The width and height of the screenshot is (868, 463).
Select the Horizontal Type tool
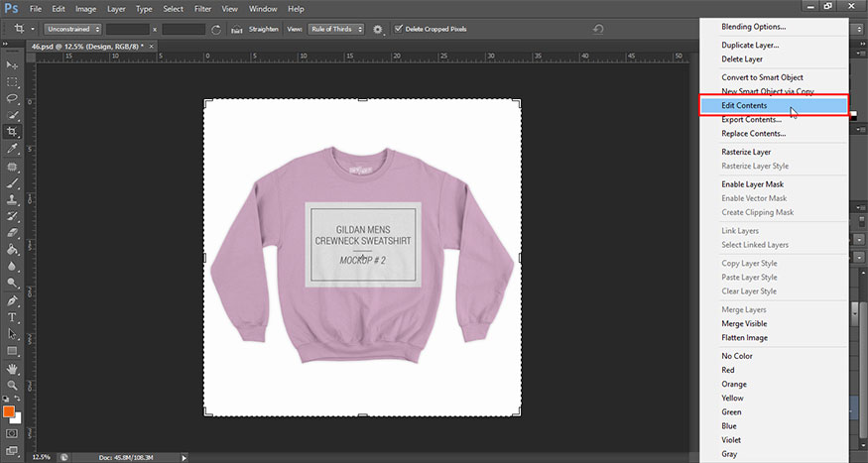[12, 317]
